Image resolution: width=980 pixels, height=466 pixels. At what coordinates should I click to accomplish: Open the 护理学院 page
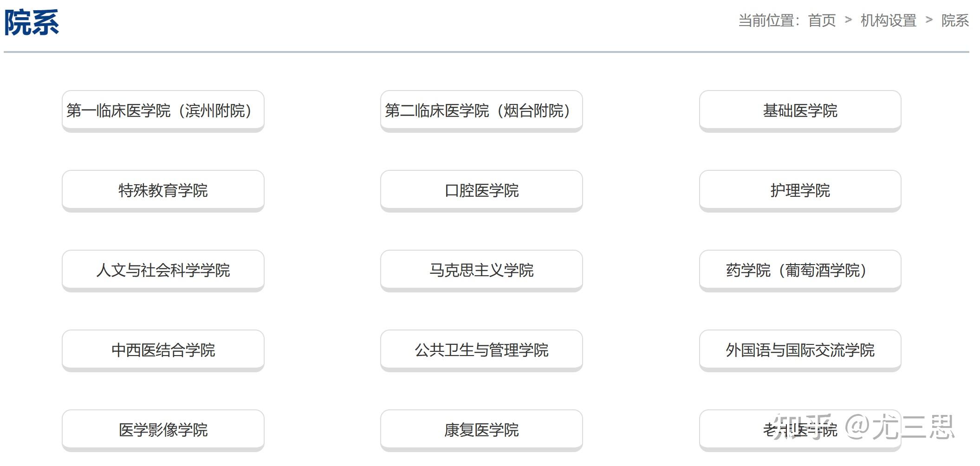[800, 190]
